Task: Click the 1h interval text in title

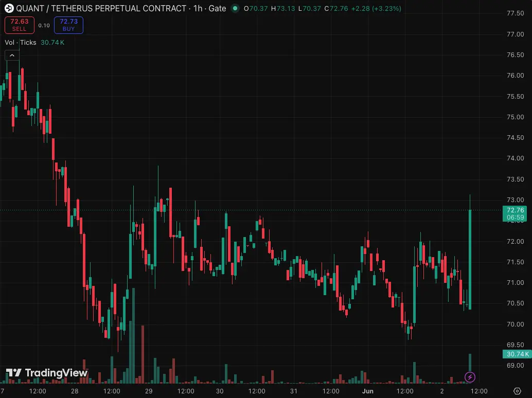Action: (198, 8)
